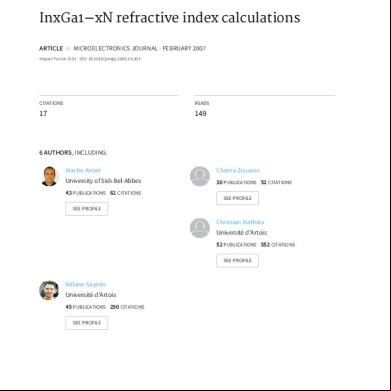This screenshot has width=391, height=391.
Task: Open Macho Anani's profile photo
Action: 49,176
